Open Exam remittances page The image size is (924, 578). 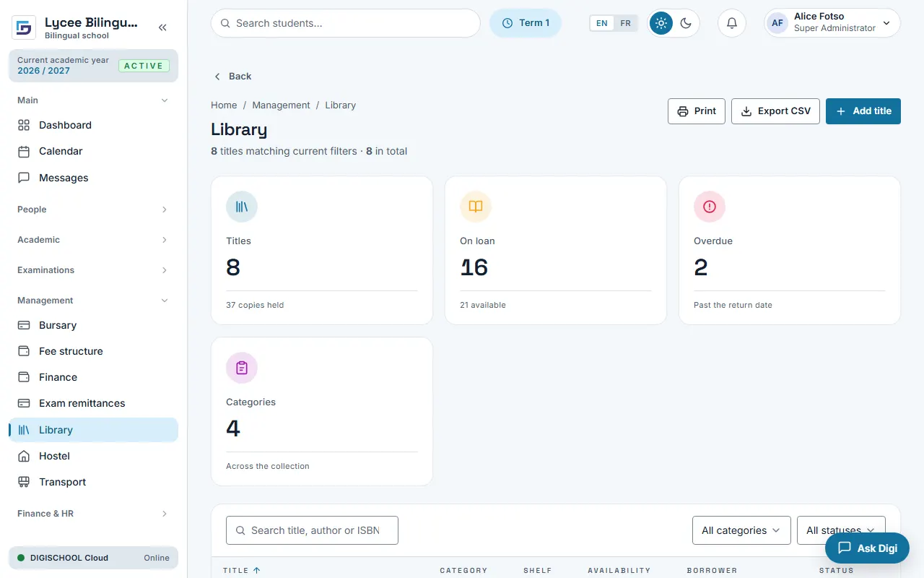coord(93,403)
